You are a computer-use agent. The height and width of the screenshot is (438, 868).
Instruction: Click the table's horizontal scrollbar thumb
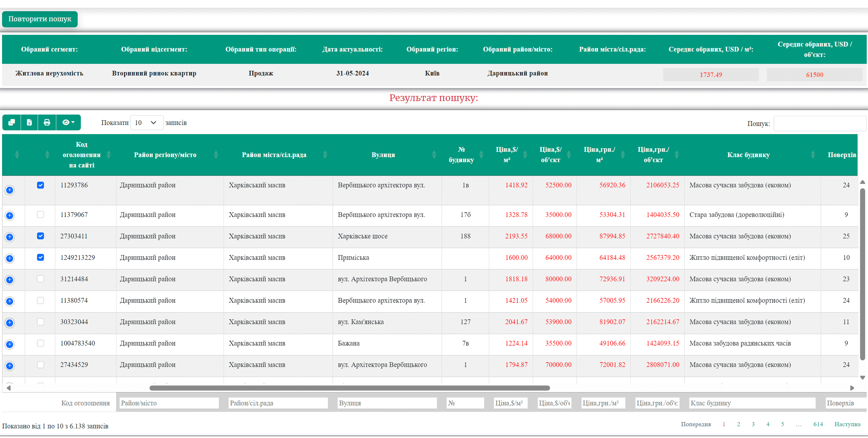[x=350, y=388]
